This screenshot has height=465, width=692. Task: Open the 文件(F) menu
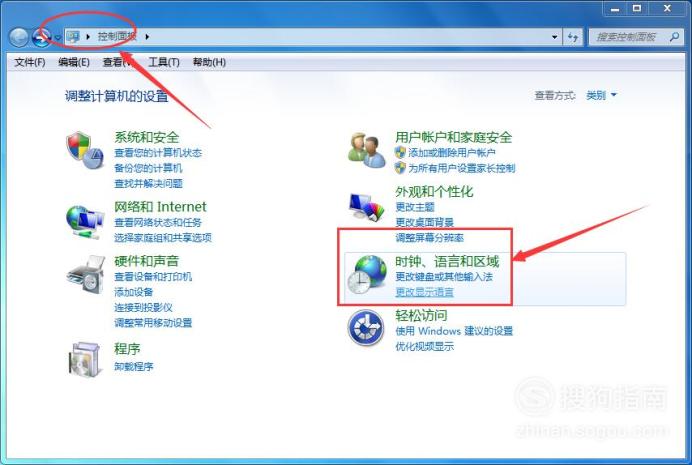[30, 62]
